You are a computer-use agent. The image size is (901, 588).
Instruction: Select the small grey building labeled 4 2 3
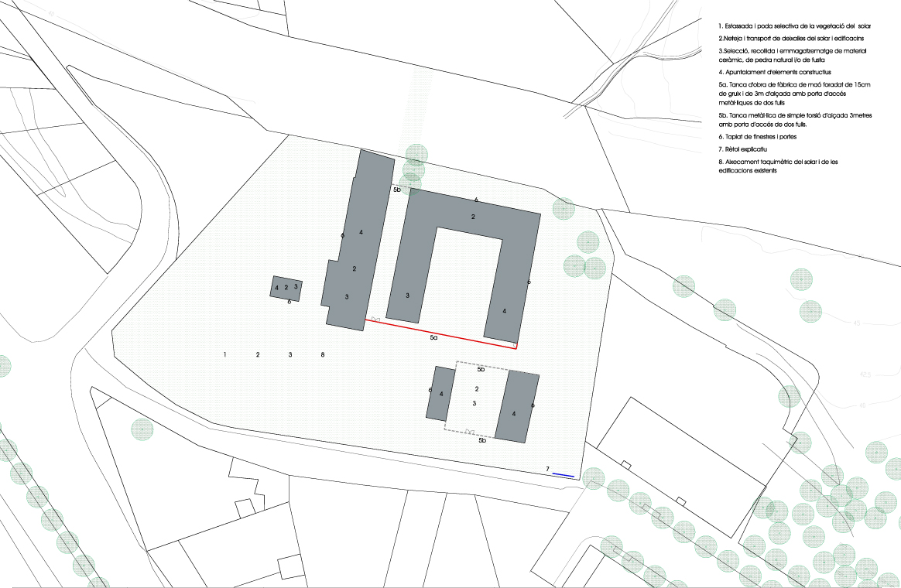286,287
